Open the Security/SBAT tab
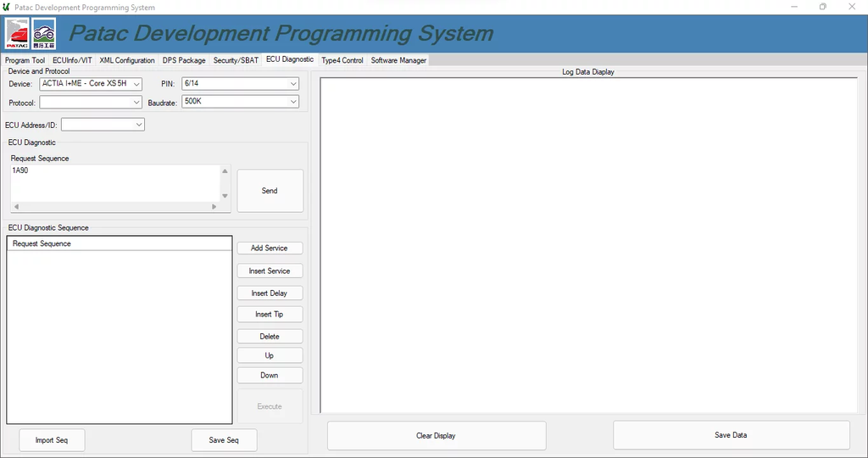This screenshot has width=868, height=458. pos(236,60)
